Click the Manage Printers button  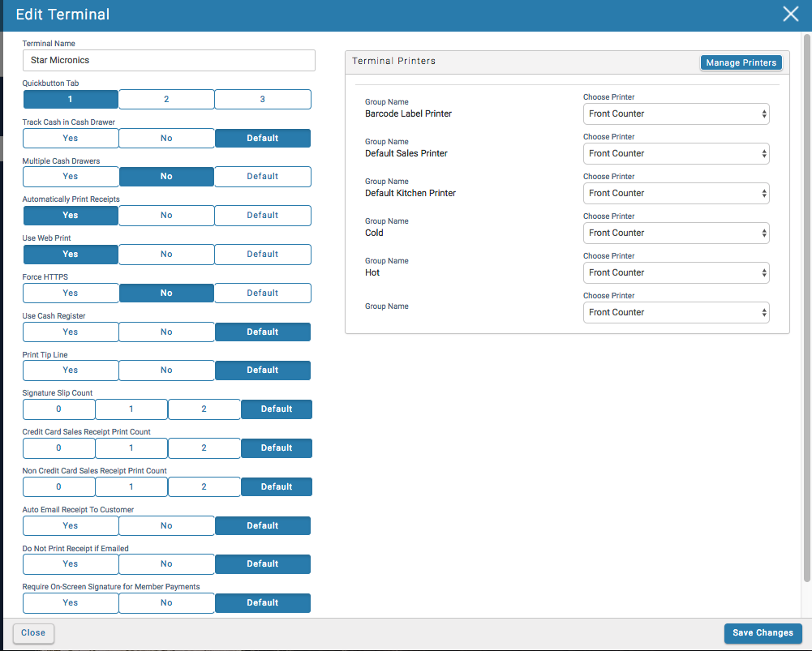coord(741,62)
